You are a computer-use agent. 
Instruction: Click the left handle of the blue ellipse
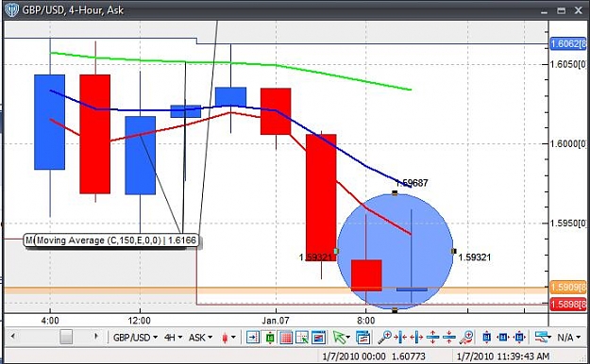coord(336,251)
